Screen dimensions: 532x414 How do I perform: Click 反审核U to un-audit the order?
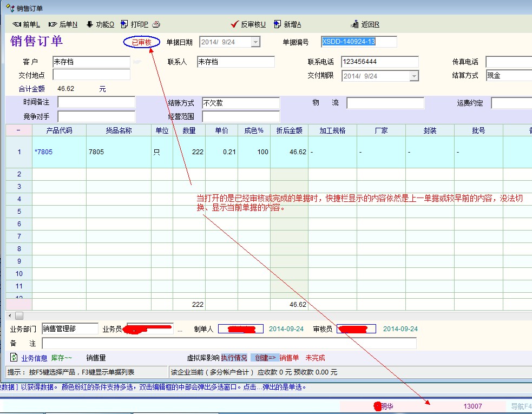click(x=248, y=24)
